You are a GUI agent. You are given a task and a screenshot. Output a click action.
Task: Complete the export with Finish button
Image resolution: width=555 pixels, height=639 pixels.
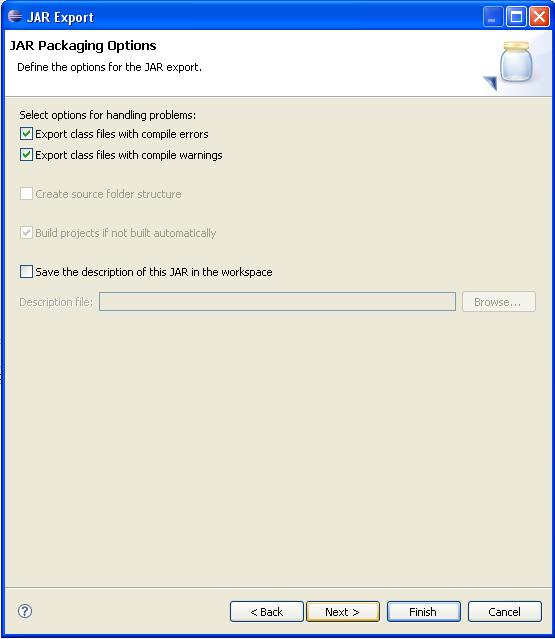coord(424,611)
